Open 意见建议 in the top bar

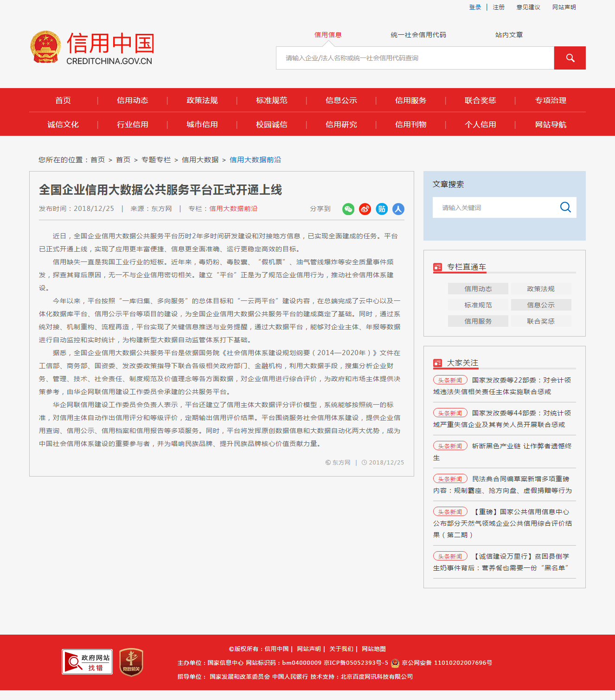tap(528, 7)
